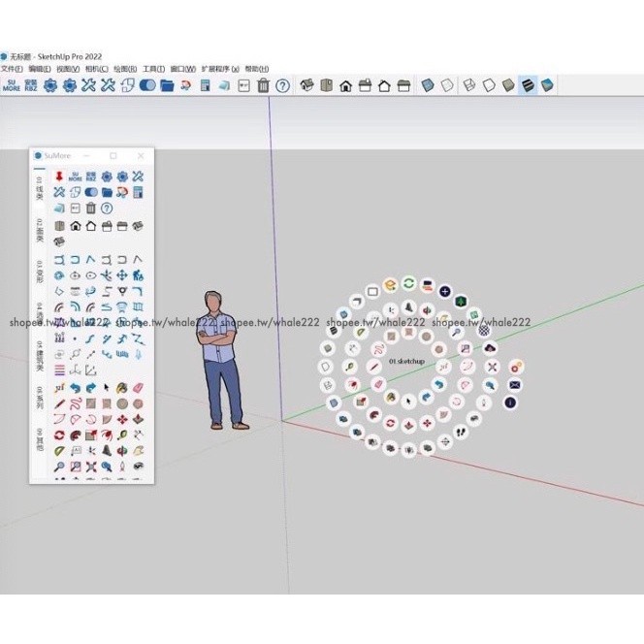The height and width of the screenshot is (644, 644).
Task: Select shaded with textures style (highlighted)
Action: 528,85
